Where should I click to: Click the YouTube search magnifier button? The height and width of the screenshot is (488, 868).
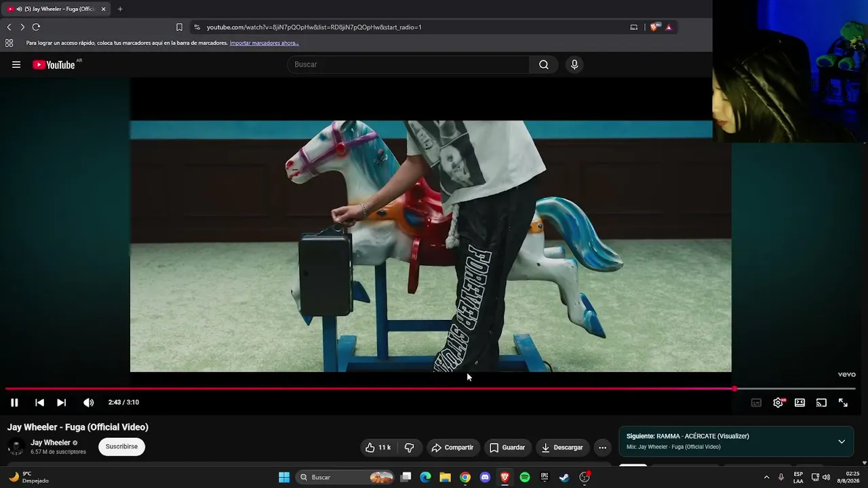544,64
